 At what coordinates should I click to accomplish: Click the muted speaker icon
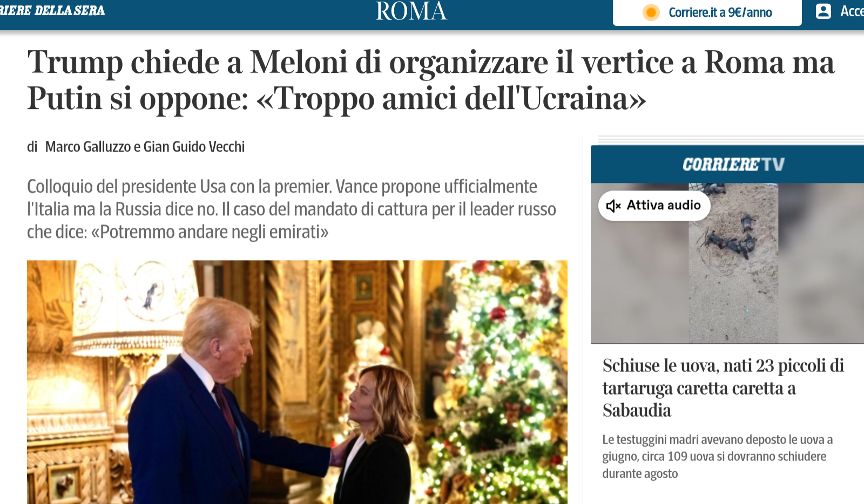(613, 206)
